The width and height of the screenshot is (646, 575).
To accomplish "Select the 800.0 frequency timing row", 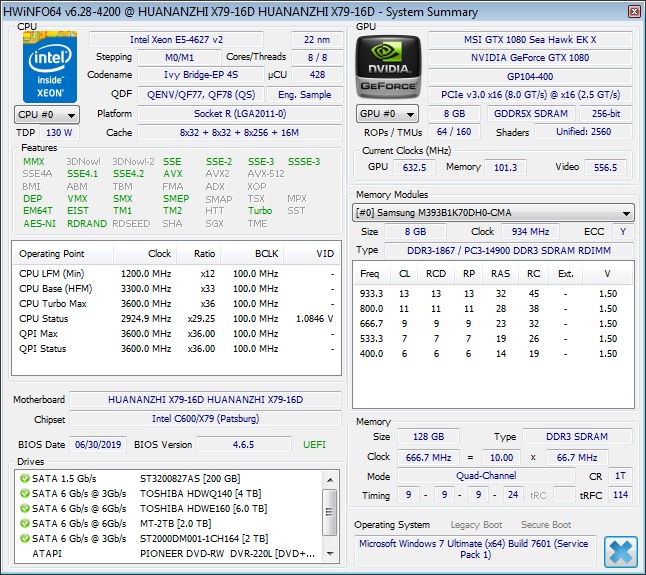I will 493,309.
